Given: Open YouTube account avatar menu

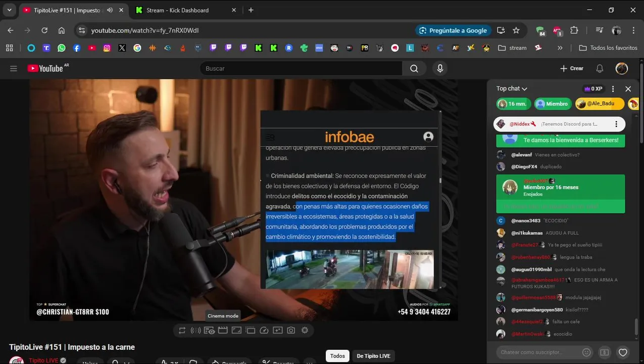Looking at the screenshot, I should point(622,68).
